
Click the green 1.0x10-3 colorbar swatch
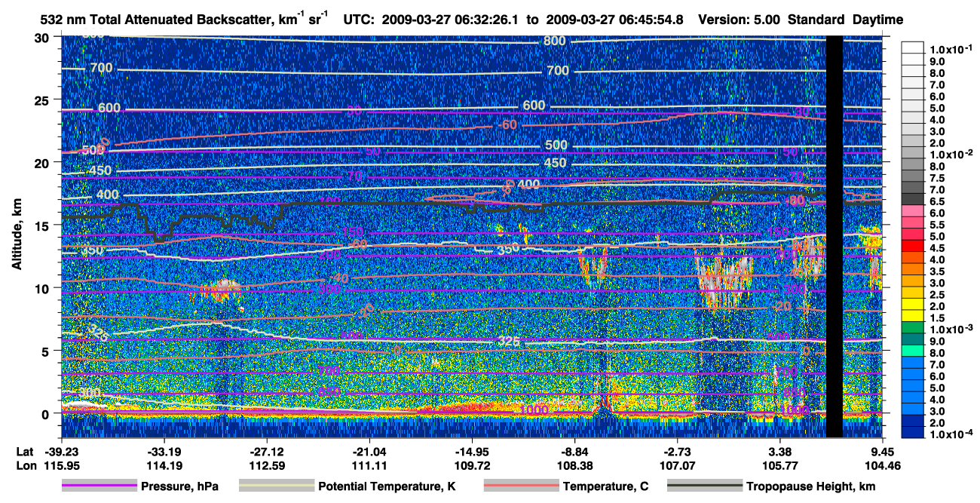(x=912, y=329)
